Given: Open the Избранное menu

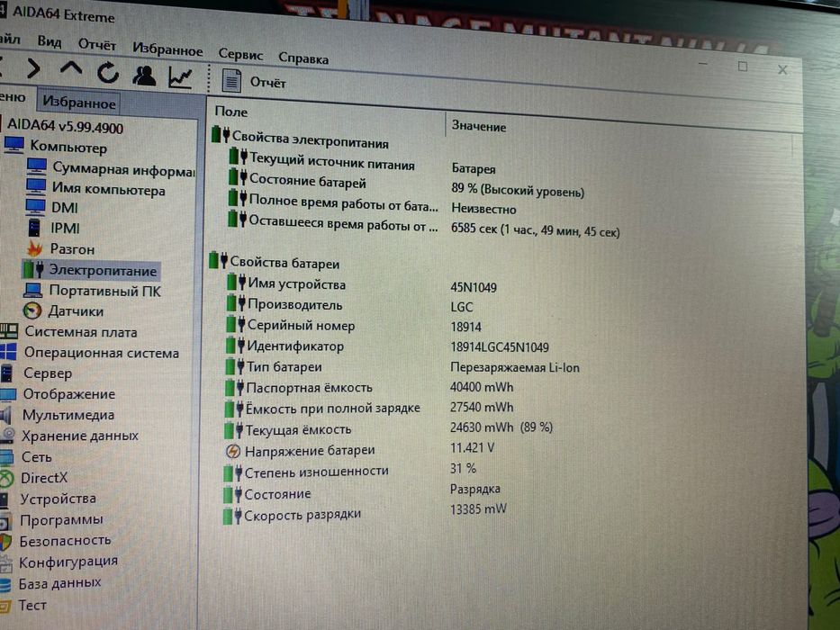Looking at the screenshot, I should [x=167, y=49].
